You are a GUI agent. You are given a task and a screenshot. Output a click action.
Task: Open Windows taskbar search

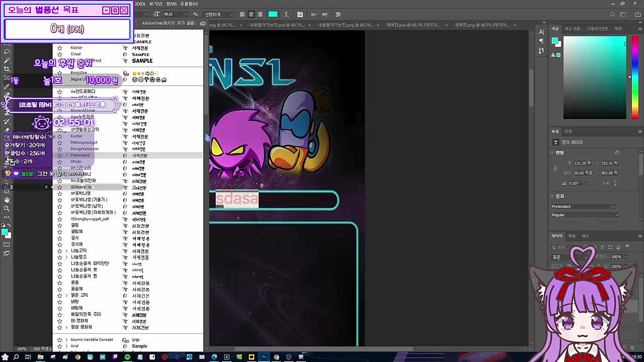point(16,357)
